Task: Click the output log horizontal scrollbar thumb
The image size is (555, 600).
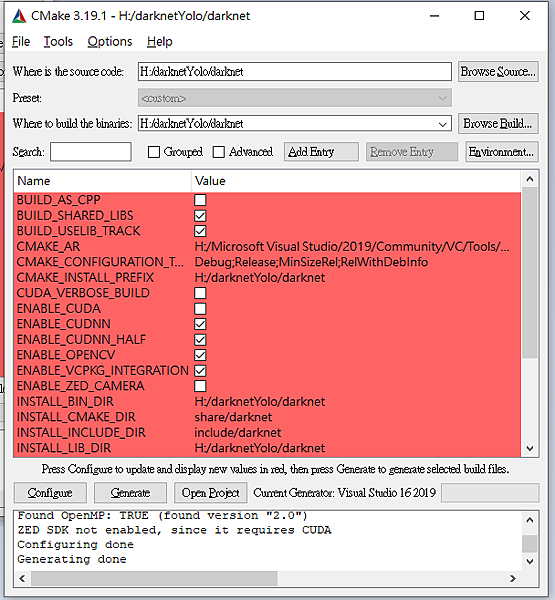Action: 154,579
